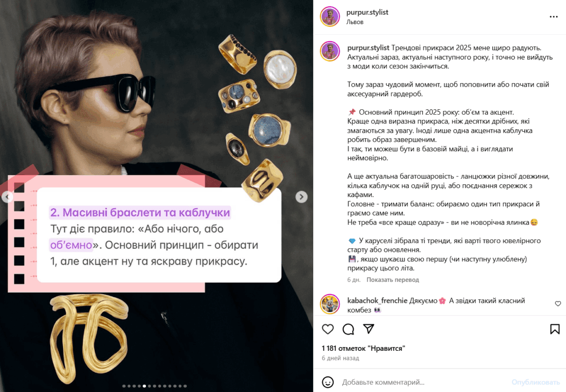Click the active carousel dot indicator
Viewport: 566px width, 392px height.
tap(145, 386)
